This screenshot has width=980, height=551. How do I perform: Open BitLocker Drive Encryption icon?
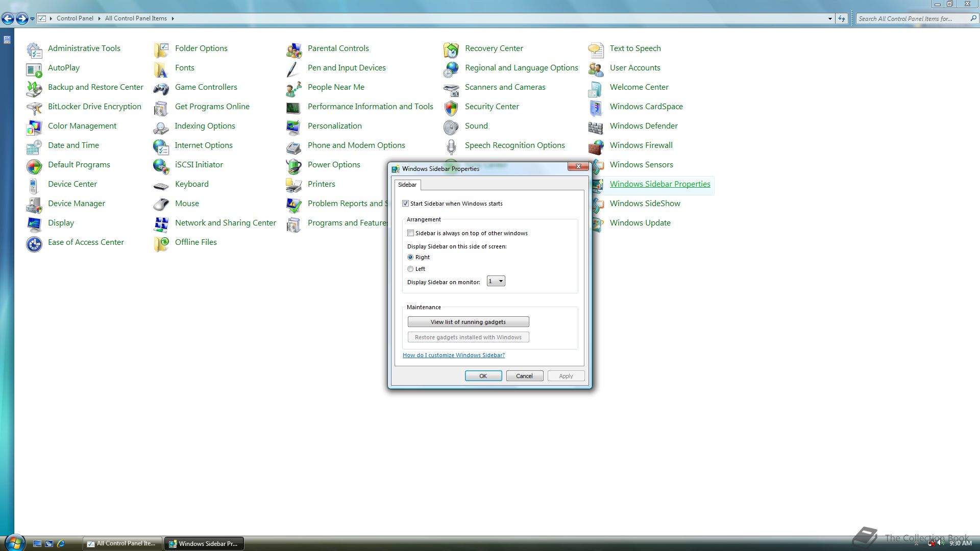tap(34, 108)
